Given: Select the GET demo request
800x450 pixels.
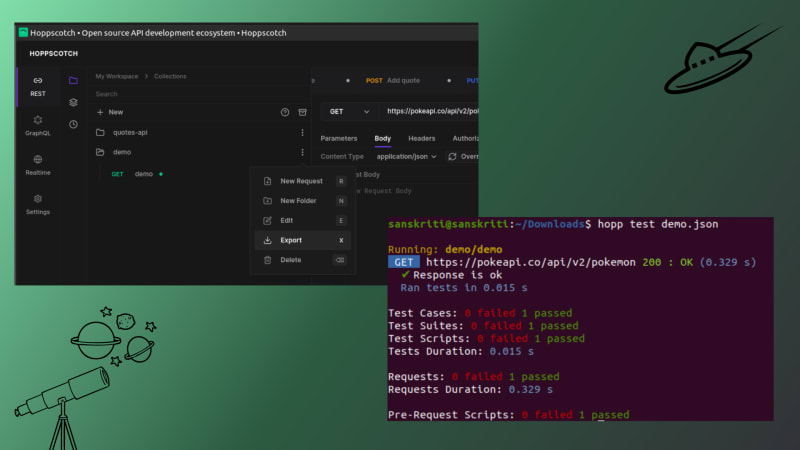Looking at the screenshot, I should coord(137,174).
